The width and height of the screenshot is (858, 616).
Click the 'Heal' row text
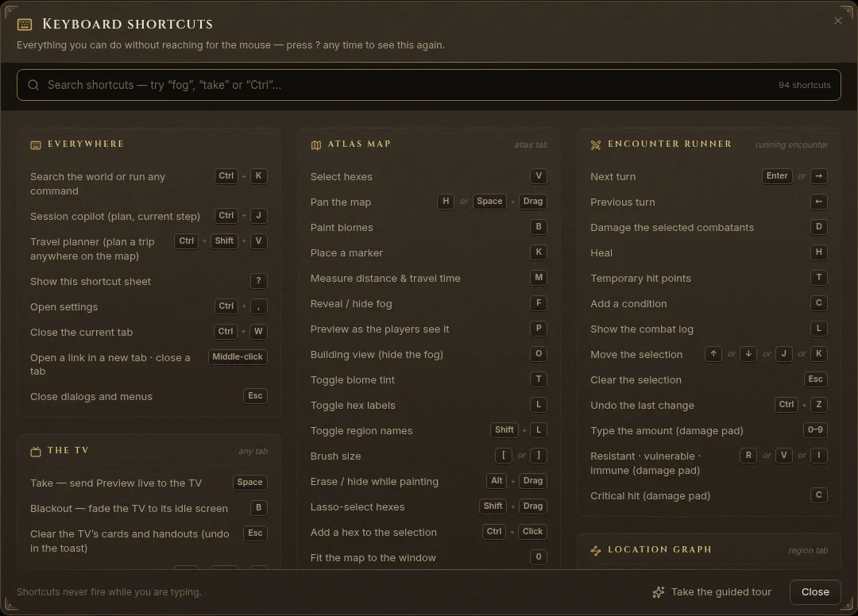[601, 252]
